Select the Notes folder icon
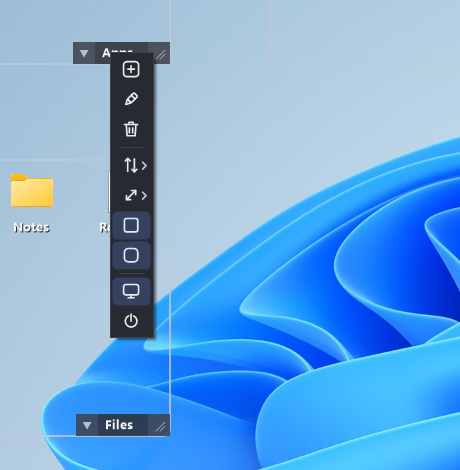 pos(32,190)
